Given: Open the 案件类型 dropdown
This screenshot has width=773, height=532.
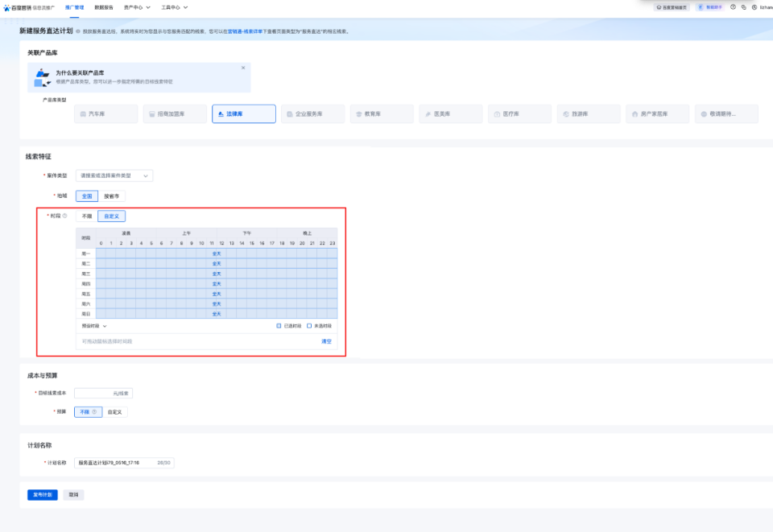Looking at the screenshot, I should pyautogui.click(x=114, y=175).
